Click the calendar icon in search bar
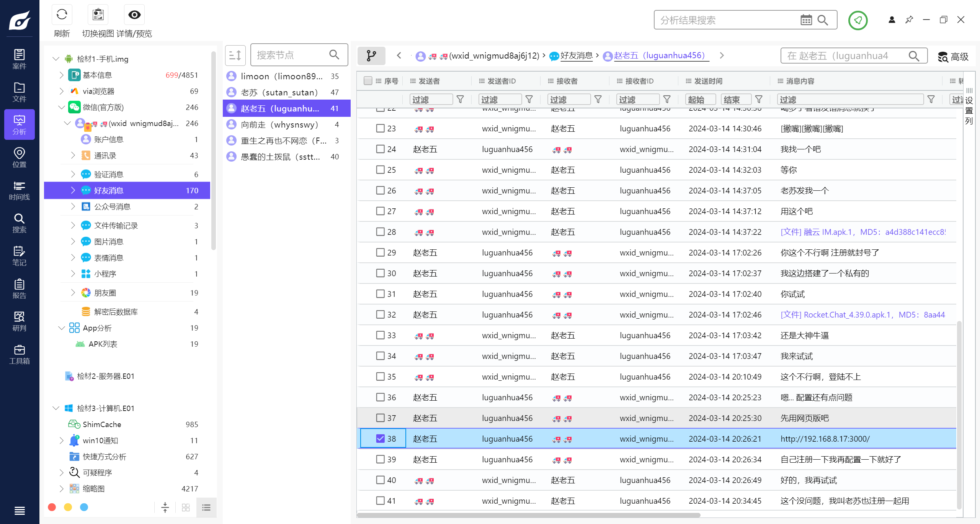Image resolution: width=980 pixels, height=524 pixels. pyautogui.click(x=806, y=20)
